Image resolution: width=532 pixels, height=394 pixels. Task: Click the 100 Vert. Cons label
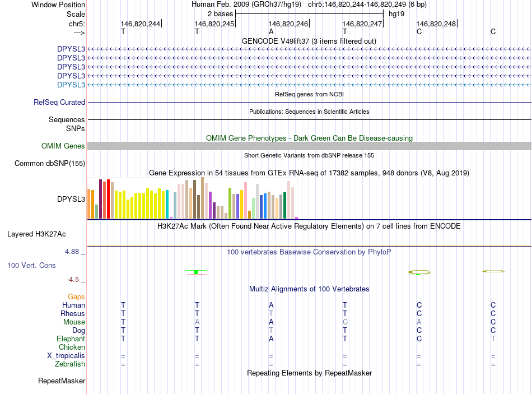[x=31, y=265]
